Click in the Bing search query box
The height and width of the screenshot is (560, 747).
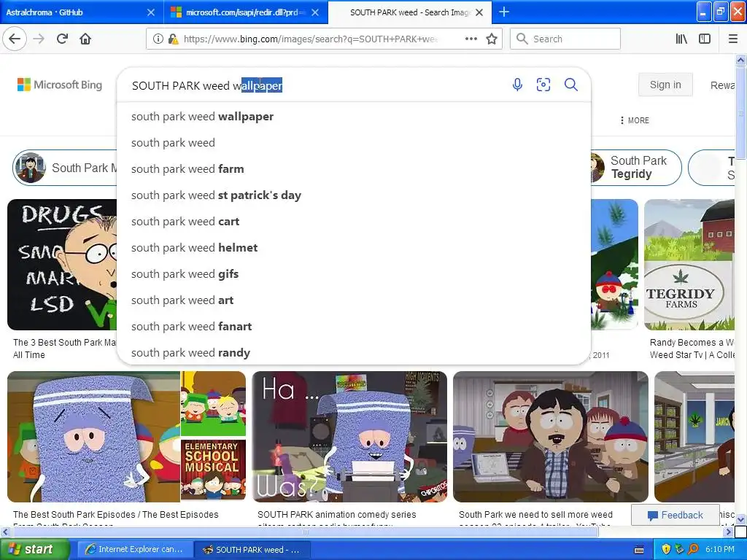pyautogui.click(x=314, y=85)
